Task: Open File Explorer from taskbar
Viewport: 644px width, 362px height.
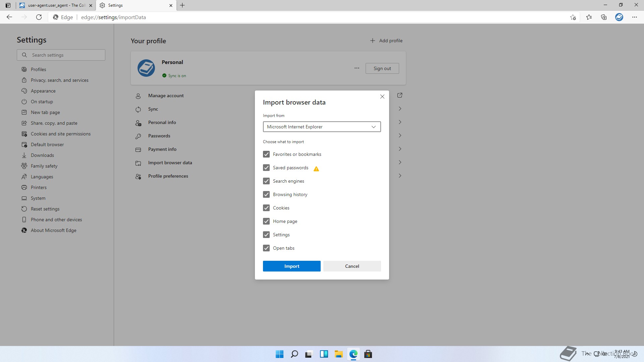Action: click(x=338, y=354)
